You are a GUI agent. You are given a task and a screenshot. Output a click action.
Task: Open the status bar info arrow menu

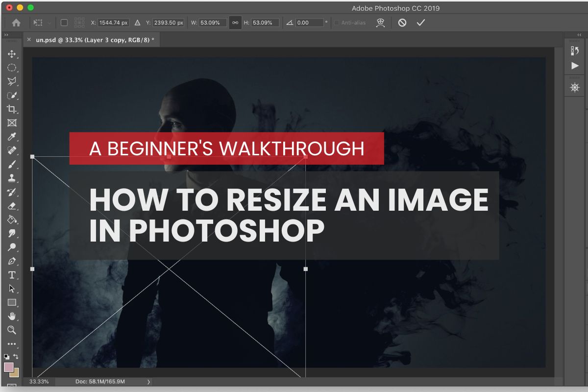[x=148, y=381]
